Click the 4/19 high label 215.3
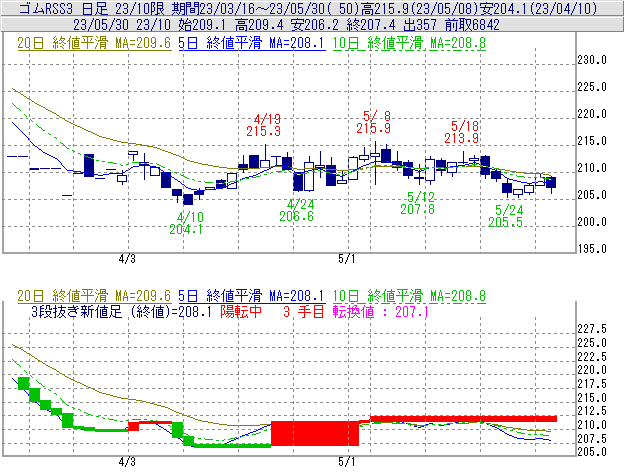 click(x=263, y=131)
